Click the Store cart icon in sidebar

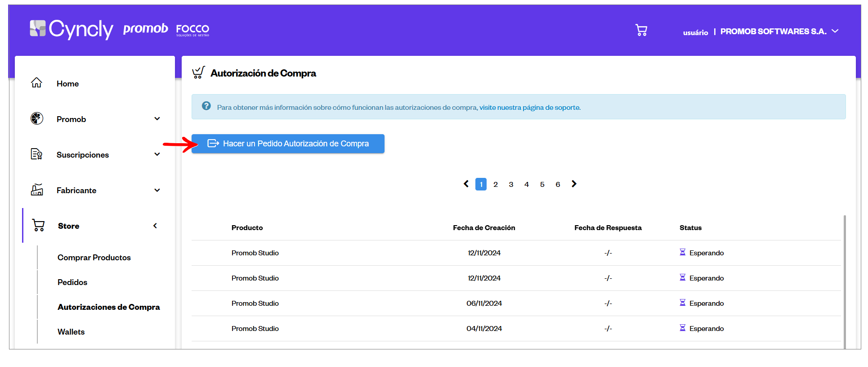point(38,225)
